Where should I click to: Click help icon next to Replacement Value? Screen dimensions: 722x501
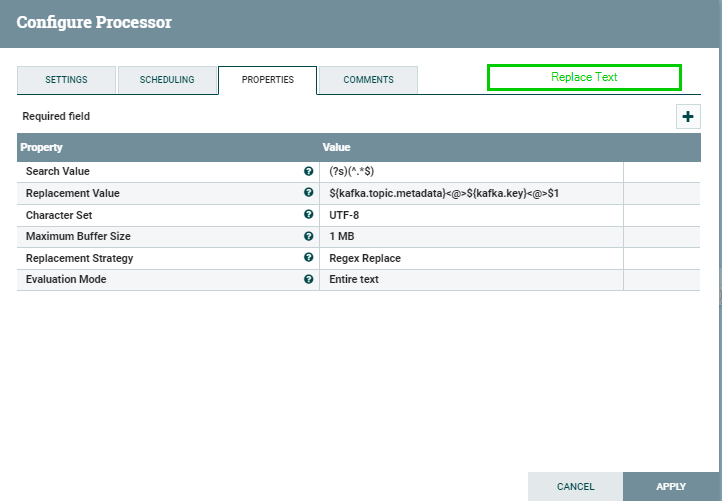pyautogui.click(x=308, y=193)
